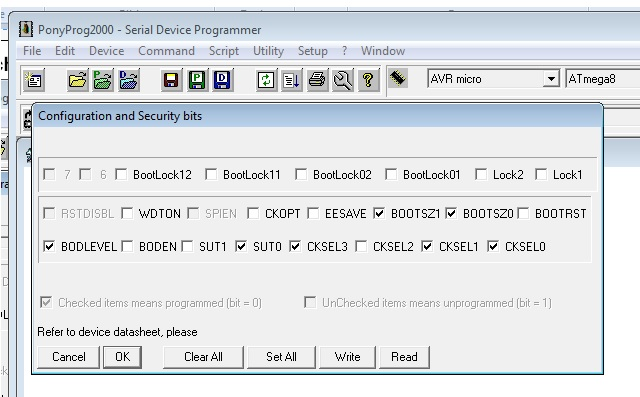The width and height of the screenshot is (640, 397).
Task: Click the Clear All button
Action: click(203, 357)
